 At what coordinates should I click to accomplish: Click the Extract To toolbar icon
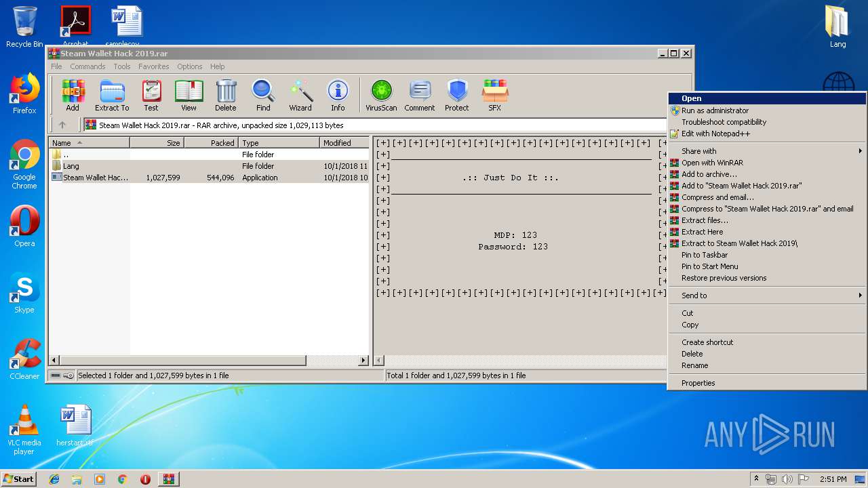112,95
